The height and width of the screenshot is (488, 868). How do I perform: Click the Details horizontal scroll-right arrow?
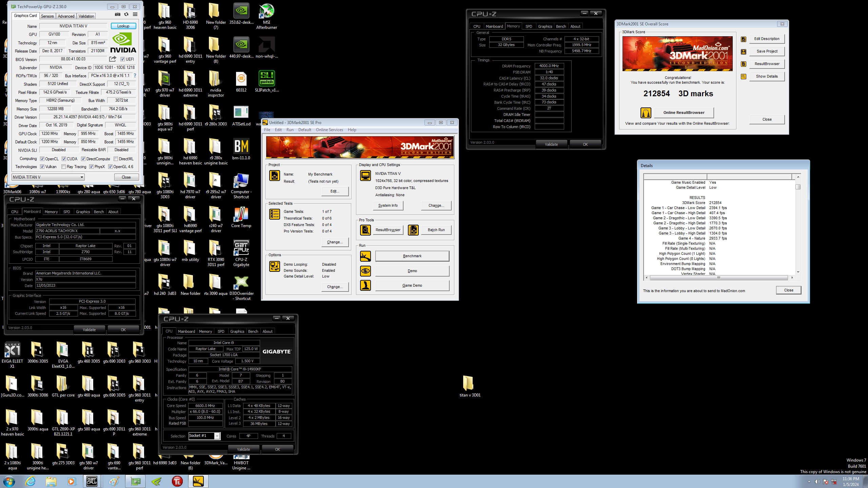click(x=792, y=278)
